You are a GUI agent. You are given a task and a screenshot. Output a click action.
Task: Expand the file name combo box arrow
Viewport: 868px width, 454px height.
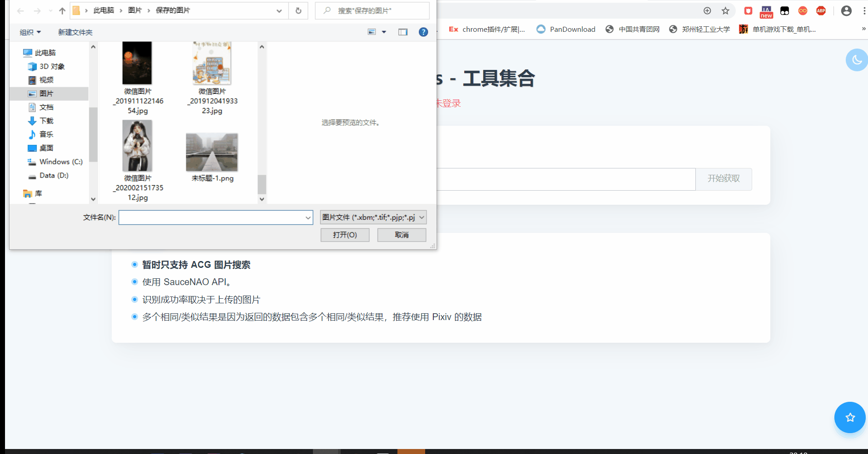(x=308, y=217)
